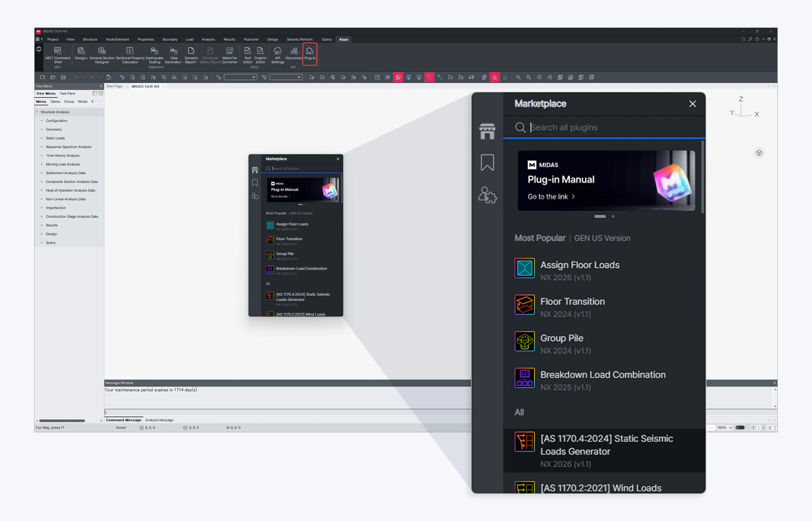Expand the Static Loads tree node

click(42, 138)
